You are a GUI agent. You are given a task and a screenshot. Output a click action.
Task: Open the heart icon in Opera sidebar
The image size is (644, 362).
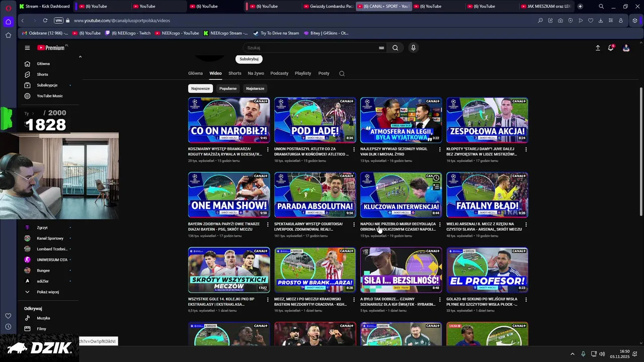tap(8, 316)
